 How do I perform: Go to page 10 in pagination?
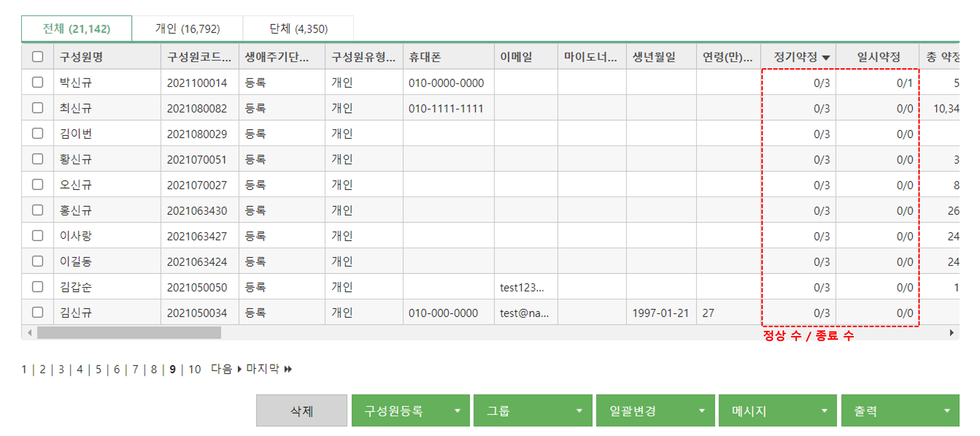(x=194, y=370)
